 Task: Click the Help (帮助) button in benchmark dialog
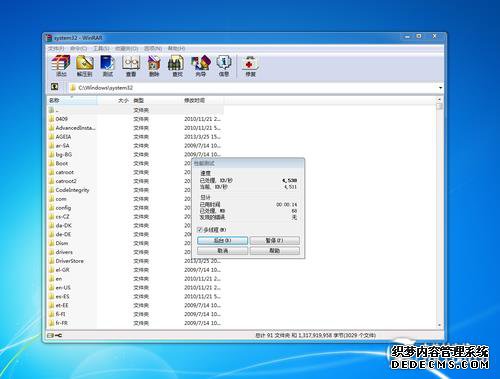click(275, 250)
